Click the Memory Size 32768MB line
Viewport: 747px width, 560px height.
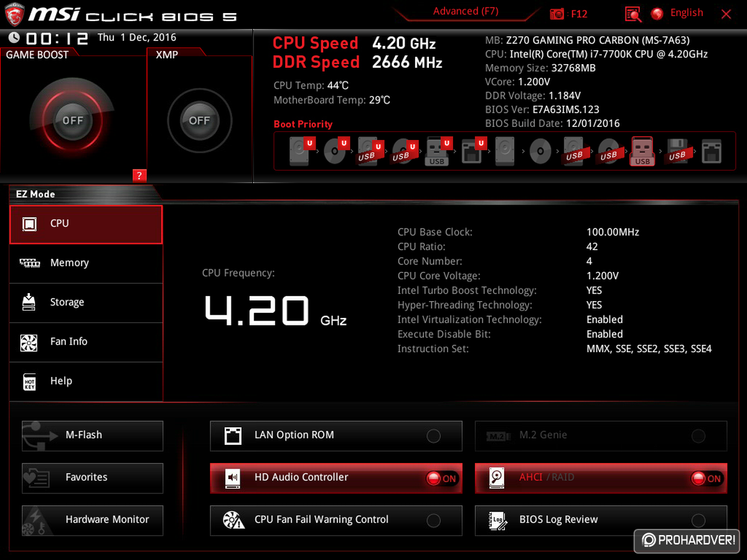[x=540, y=68]
